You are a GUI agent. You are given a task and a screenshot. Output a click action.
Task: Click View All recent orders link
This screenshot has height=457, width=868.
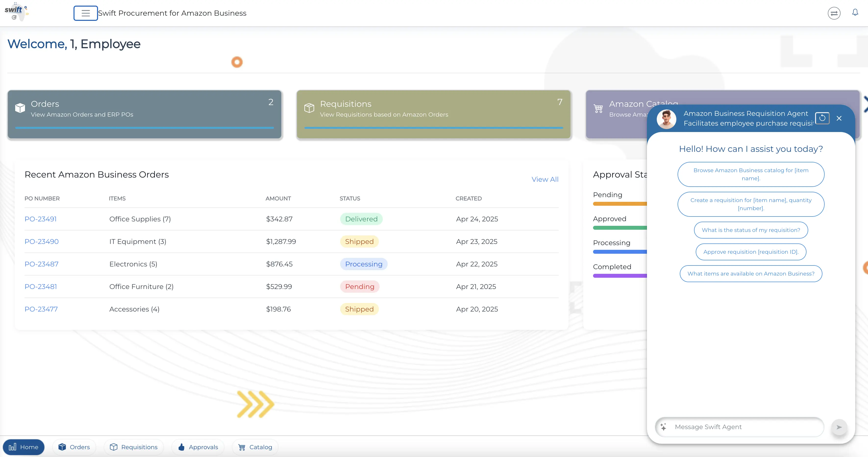pyautogui.click(x=545, y=180)
